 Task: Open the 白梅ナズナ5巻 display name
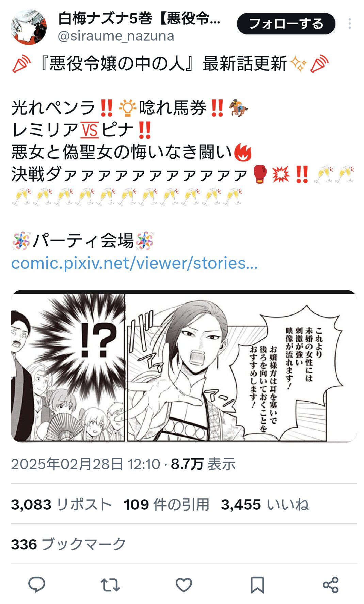tap(139, 18)
